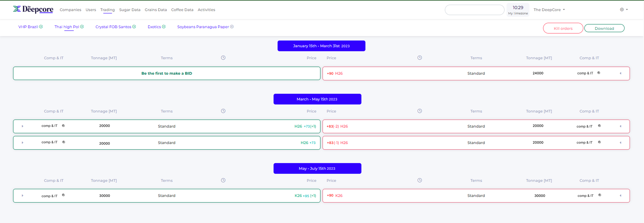Expand the H26 +73(+1) bid row
The height and width of the screenshot is (223, 644).
tap(22, 126)
